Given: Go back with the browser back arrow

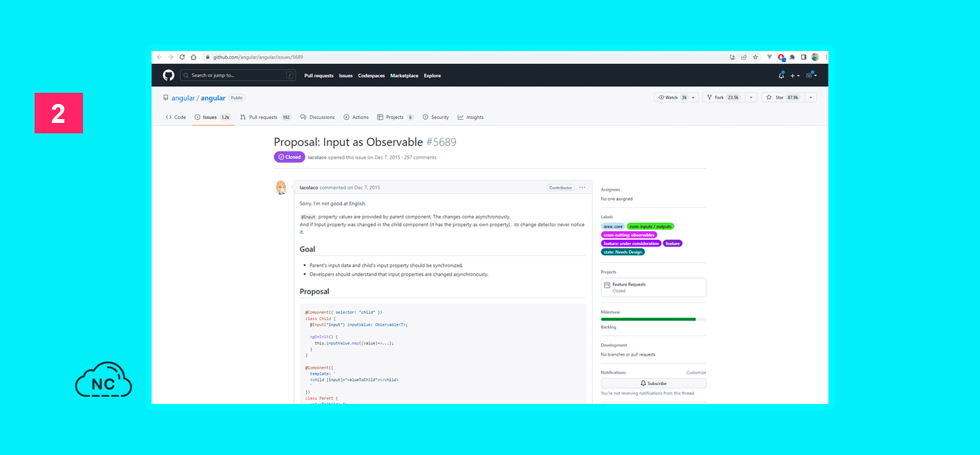Looking at the screenshot, I should pyautogui.click(x=159, y=57).
